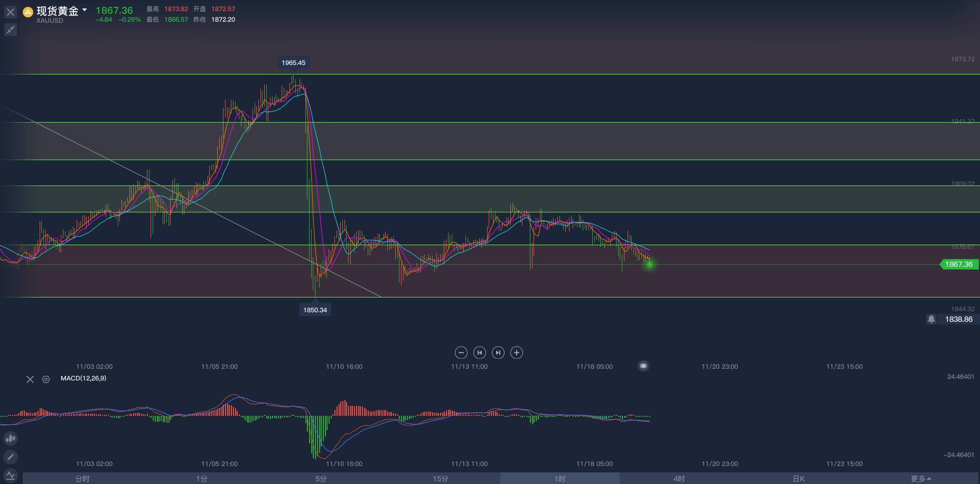Switch to the 1分 timeframe tab
Screen dimensions: 980x484
coord(202,479)
